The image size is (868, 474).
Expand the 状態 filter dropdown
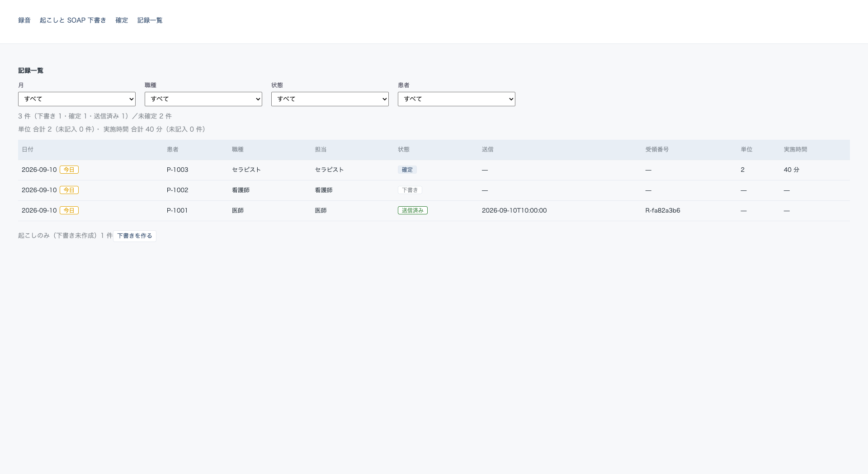[x=330, y=99]
